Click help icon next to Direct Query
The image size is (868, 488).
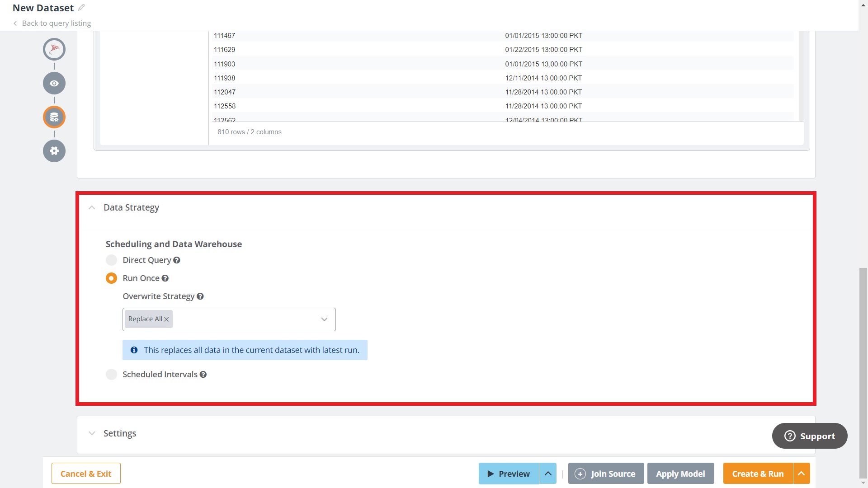pyautogui.click(x=177, y=260)
